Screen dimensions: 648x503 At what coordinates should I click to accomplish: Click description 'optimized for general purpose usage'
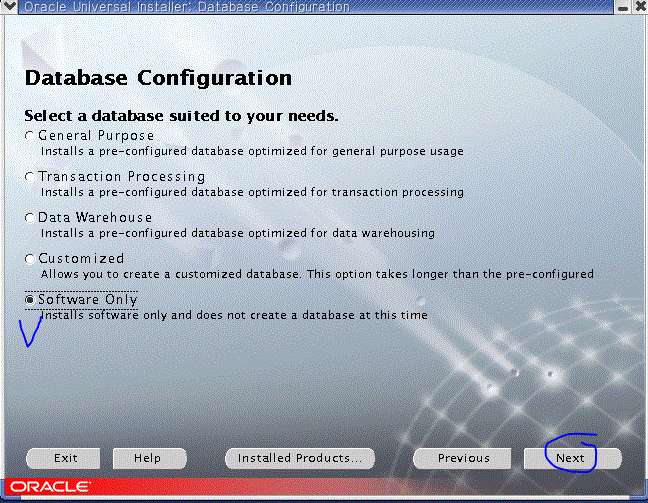356,152
